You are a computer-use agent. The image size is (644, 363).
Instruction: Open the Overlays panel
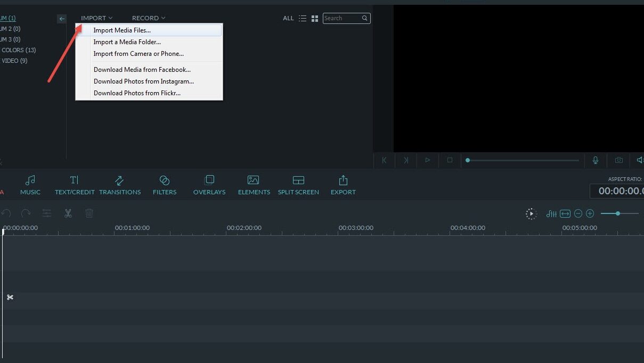click(x=209, y=185)
